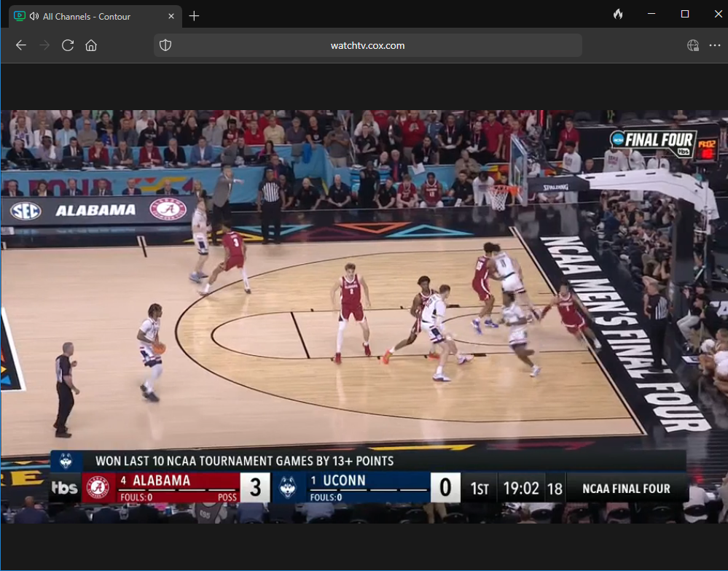Screen dimensions: 728x571
Task: Click the UConn husky icon above the tbs logo
Action: [x=66, y=461]
